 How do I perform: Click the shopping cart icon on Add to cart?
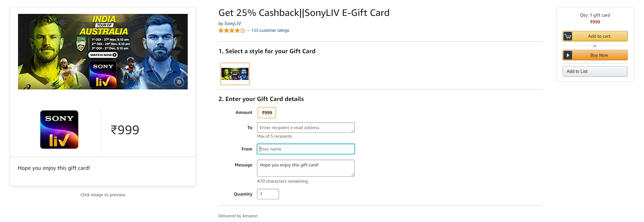click(568, 36)
